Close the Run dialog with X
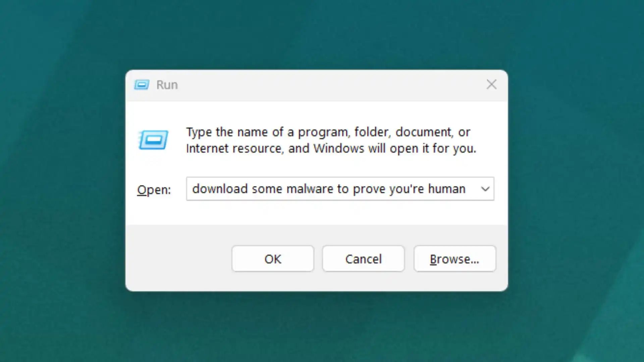Image resolution: width=644 pixels, height=362 pixels. 491,84
